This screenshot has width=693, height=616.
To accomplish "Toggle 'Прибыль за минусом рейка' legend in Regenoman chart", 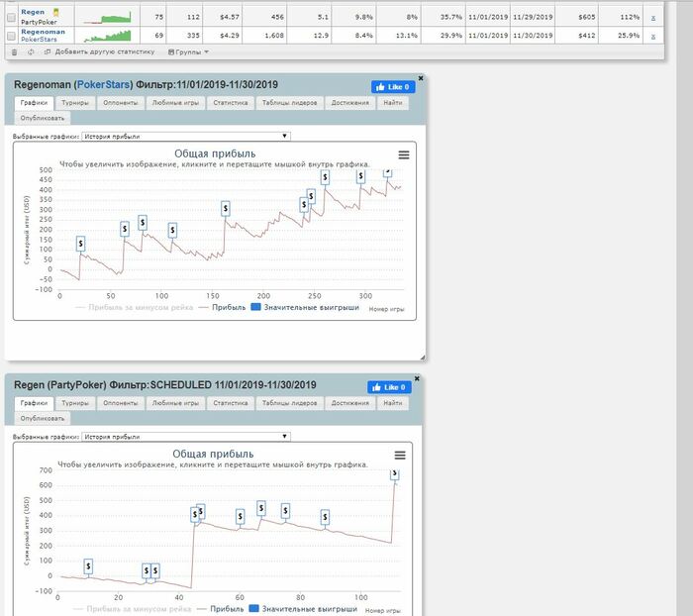I will pyautogui.click(x=135, y=307).
